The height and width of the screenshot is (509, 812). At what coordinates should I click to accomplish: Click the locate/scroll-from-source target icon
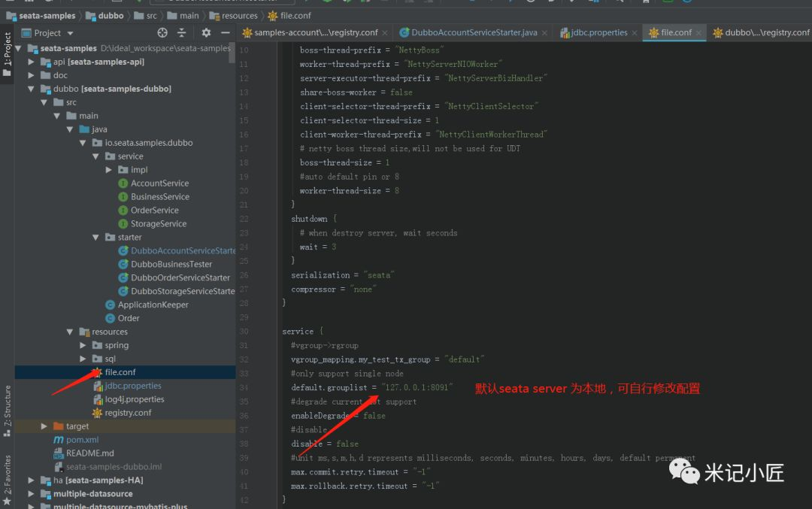click(162, 32)
